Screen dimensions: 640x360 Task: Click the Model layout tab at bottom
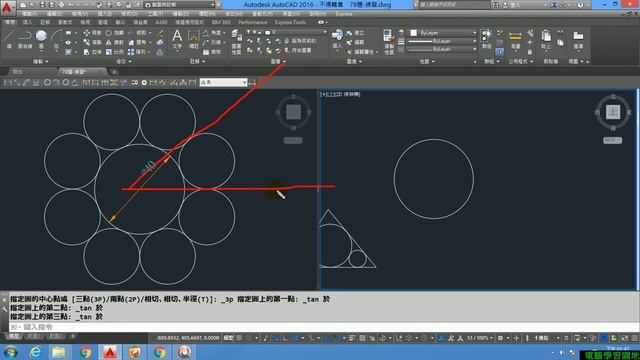(14, 336)
